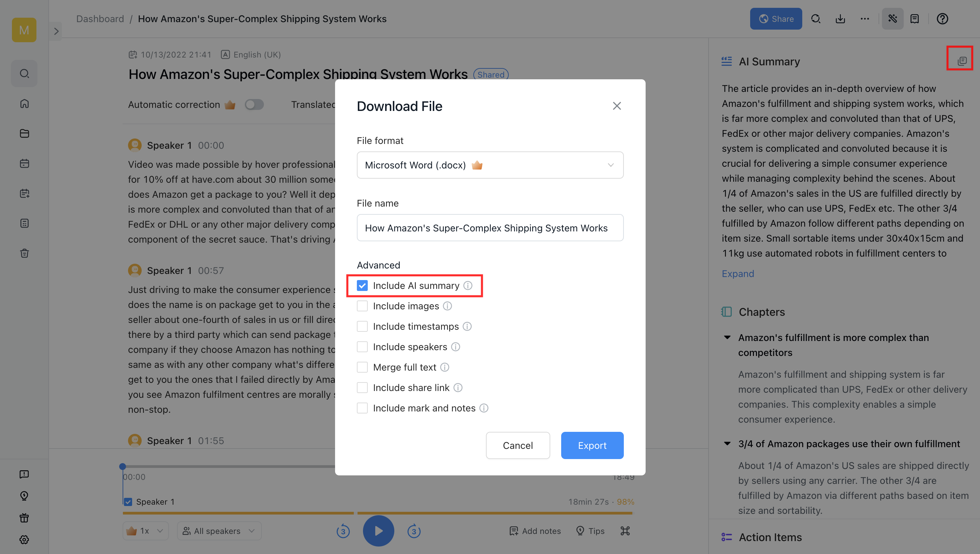Click the Share button
Viewport: 980px width, 554px height.
click(x=776, y=19)
